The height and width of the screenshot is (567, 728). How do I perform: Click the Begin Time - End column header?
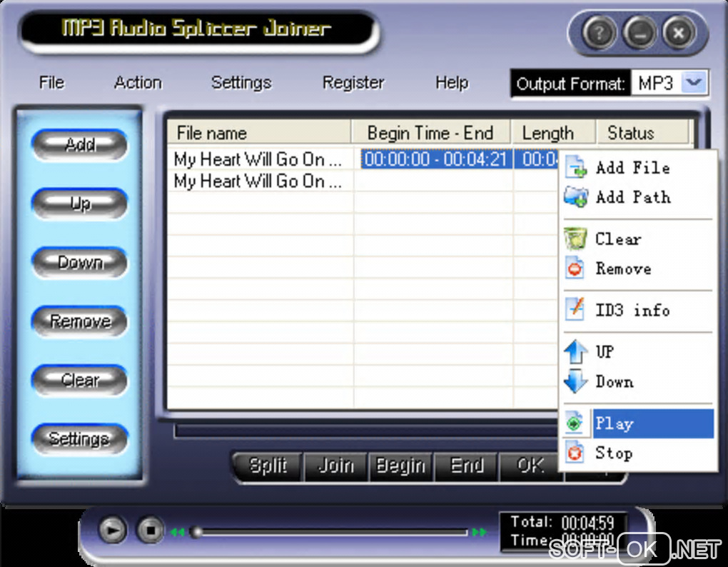[x=430, y=134]
